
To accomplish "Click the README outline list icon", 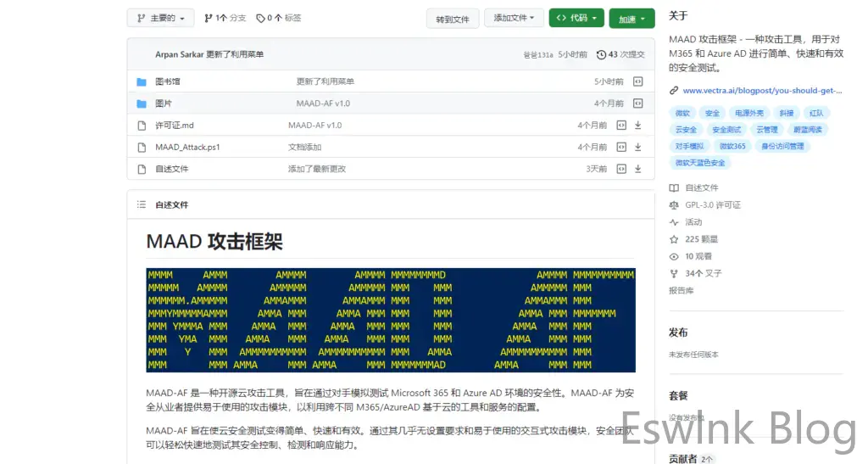I will 142,204.
